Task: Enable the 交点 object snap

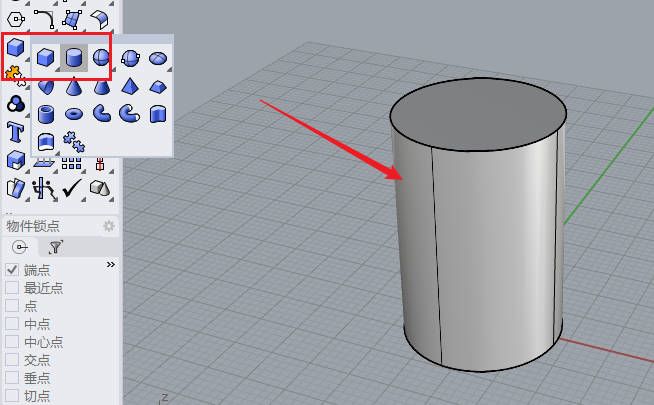Action: [x=12, y=360]
